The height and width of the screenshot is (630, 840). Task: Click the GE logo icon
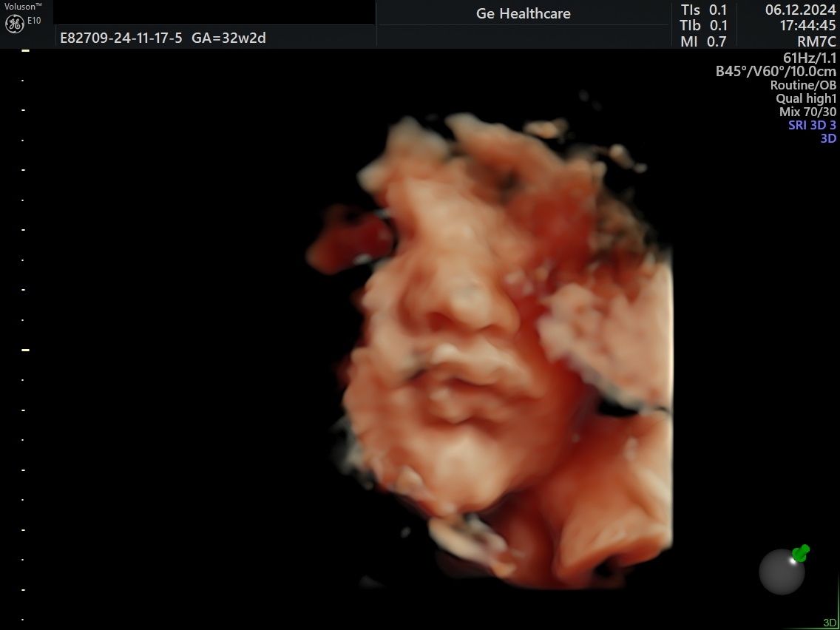pyautogui.click(x=15, y=24)
